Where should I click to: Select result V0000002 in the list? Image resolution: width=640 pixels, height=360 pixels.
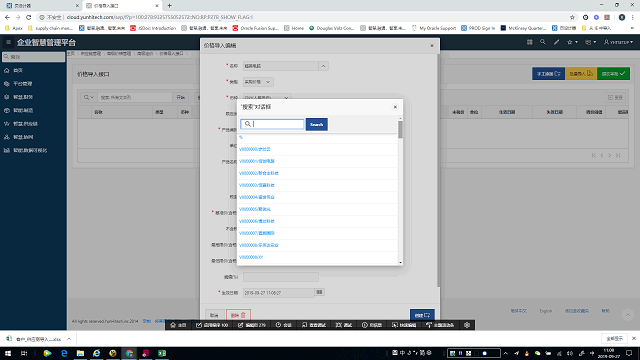point(259,173)
